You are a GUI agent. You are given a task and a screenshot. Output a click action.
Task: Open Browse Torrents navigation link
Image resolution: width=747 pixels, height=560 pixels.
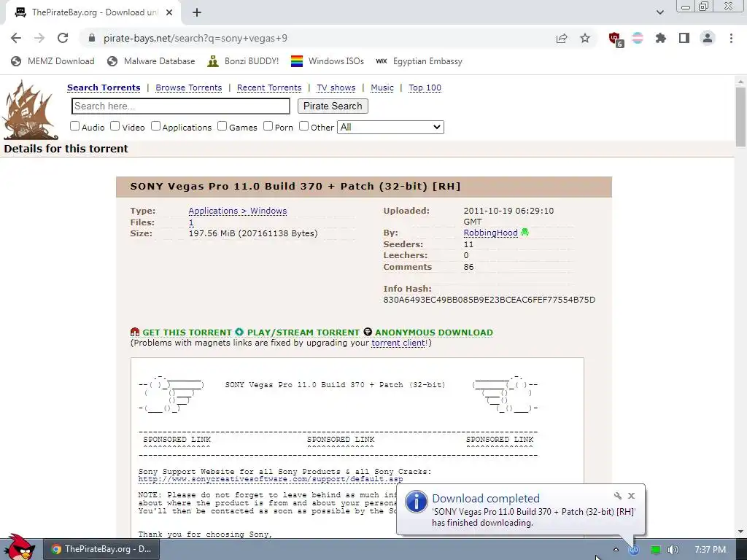(189, 87)
